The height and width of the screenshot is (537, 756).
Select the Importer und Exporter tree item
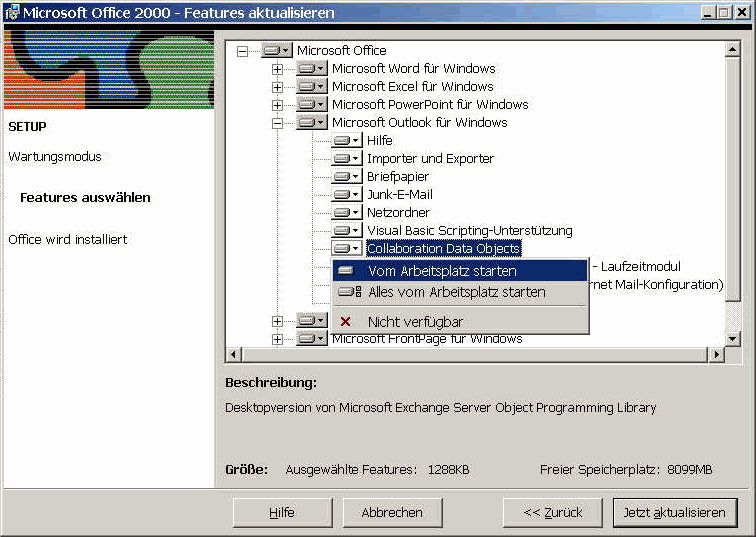pyautogui.click(x=430, y=159)
